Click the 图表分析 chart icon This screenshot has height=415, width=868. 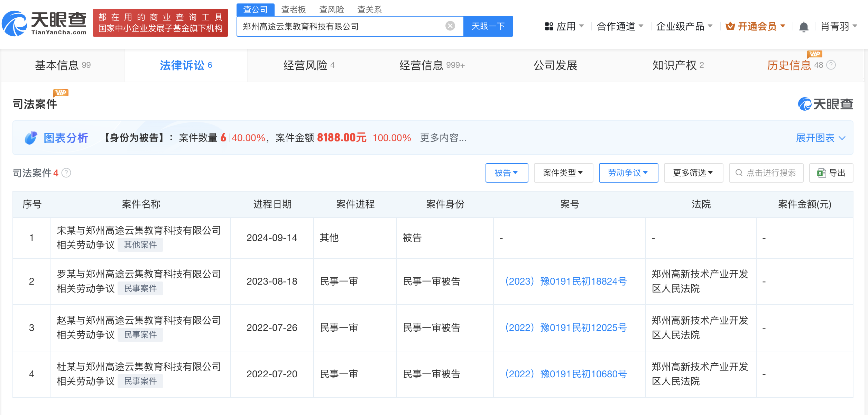[31, 138]
